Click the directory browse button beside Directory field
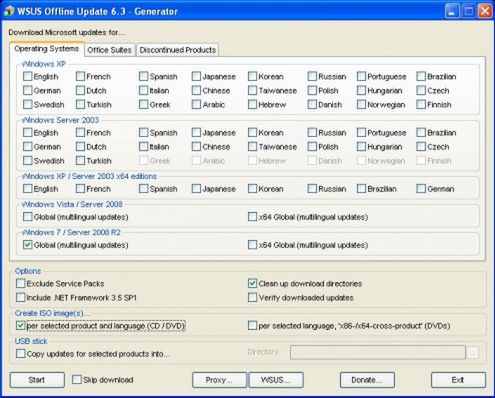This screenshot has width=495, height=398. pyautogui.click(x=472, y=353)
